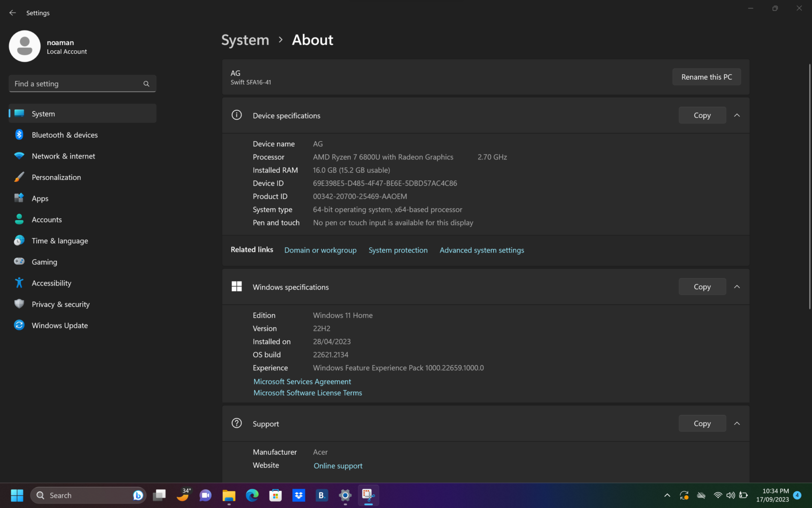Open the weather widget showing 34°
812x508 pixels.
[x=183, y=494]
